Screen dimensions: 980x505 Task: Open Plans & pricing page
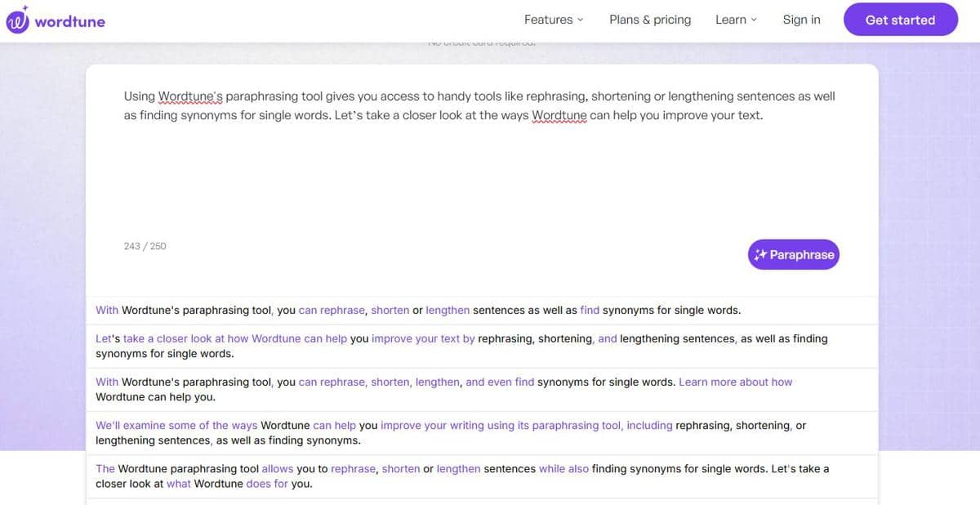tap(650, 20)
